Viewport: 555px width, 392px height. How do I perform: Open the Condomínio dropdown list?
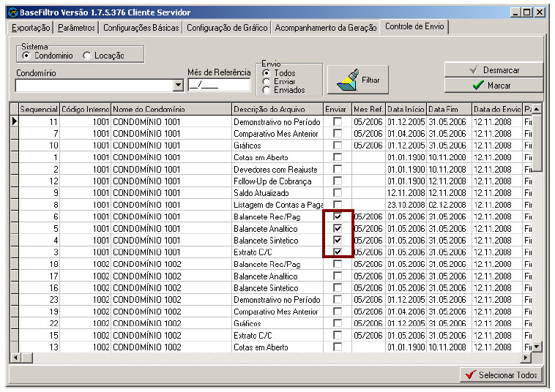(178, 85)
